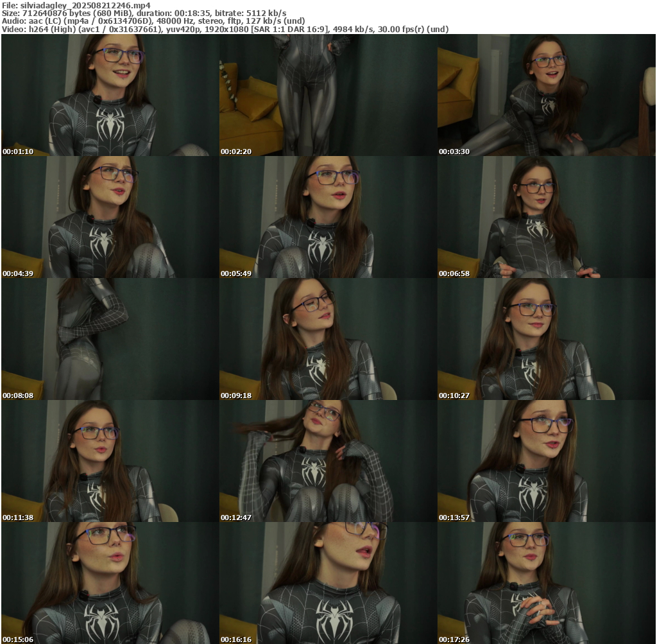Select the thumbnail at timestamp 00:04:39
Image resolution: width=657 pixels, height=644 pixels.
tap(110, 217)
